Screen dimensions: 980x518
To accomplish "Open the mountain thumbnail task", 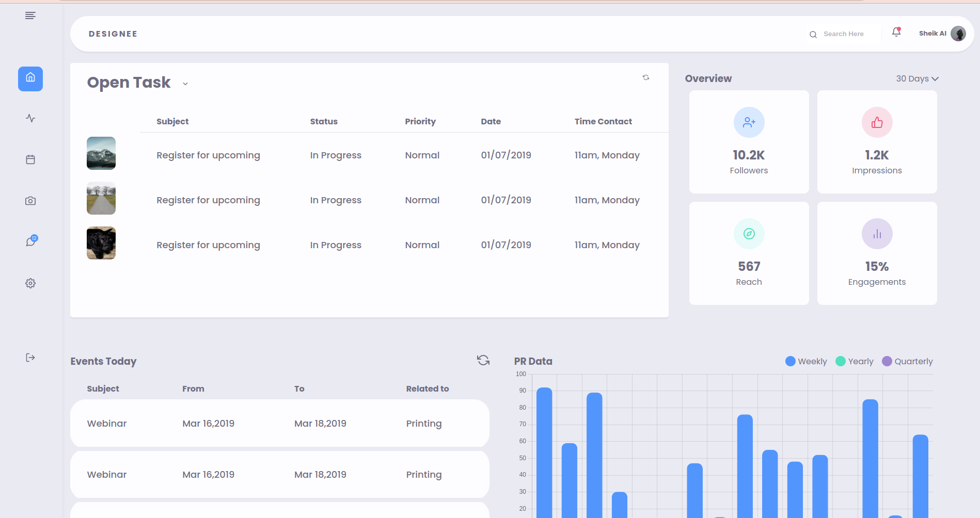I will click(x=101, y=153).
